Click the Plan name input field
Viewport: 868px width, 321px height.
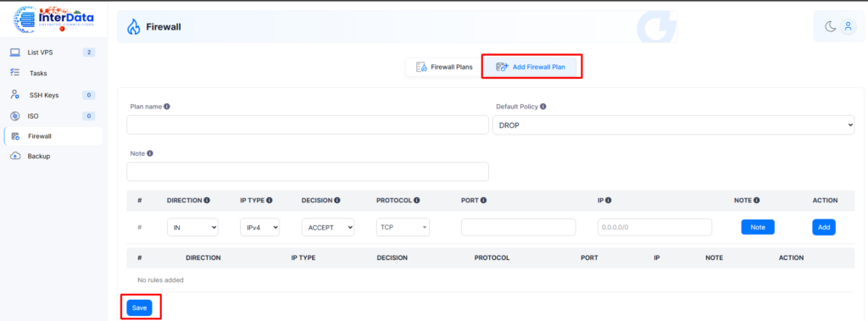coord(308,125)
